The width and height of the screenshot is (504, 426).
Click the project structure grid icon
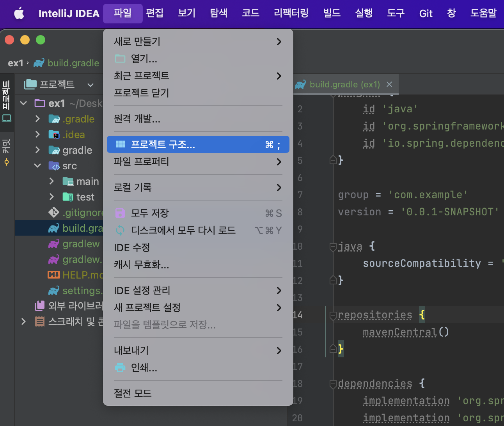(x=120, y=144)
